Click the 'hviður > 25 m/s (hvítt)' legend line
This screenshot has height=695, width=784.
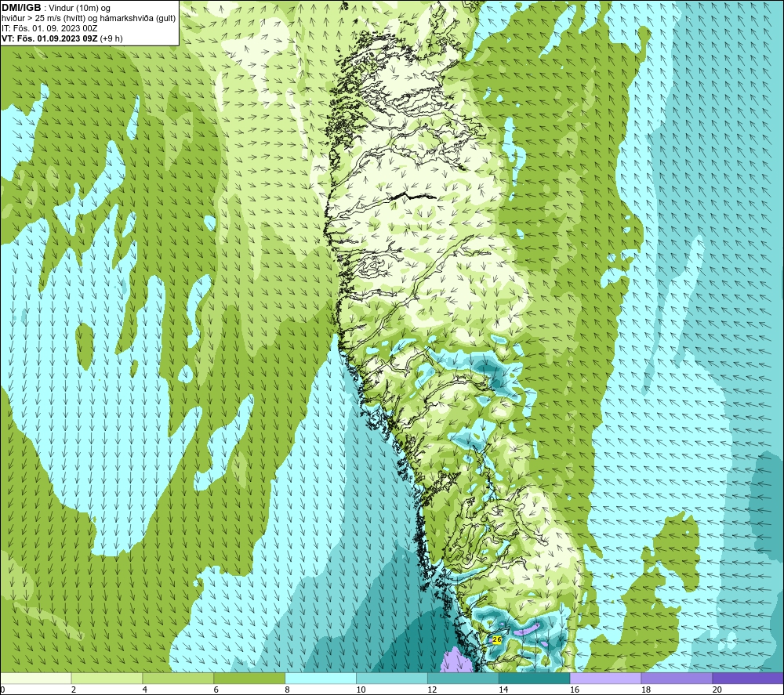point(89,19)
